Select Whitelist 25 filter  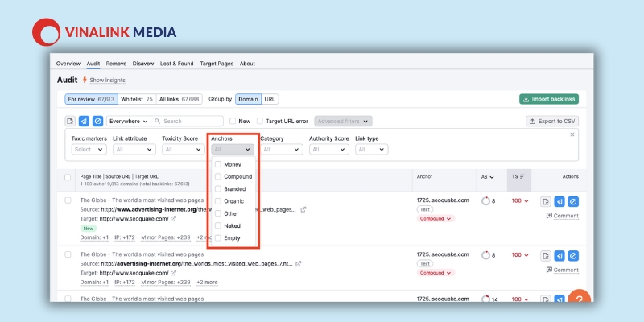coord(137,99)
